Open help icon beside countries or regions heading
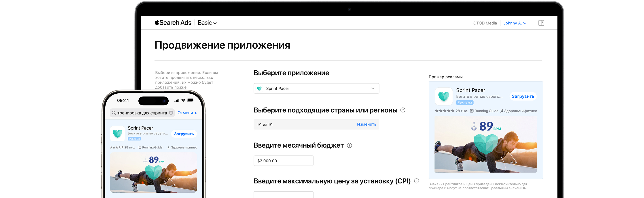Image resolution: width=644 pixels, height=198 pixels. coord(402,110)
